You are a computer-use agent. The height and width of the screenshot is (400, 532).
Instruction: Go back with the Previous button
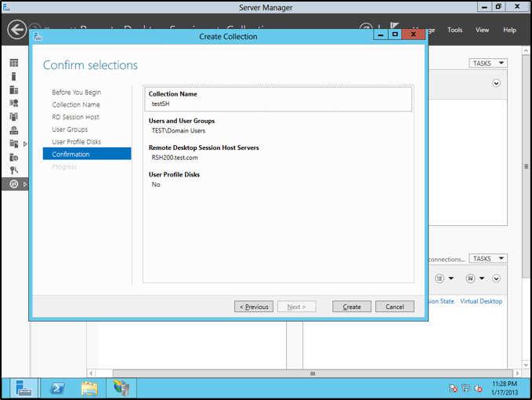(x=254, y=307)
